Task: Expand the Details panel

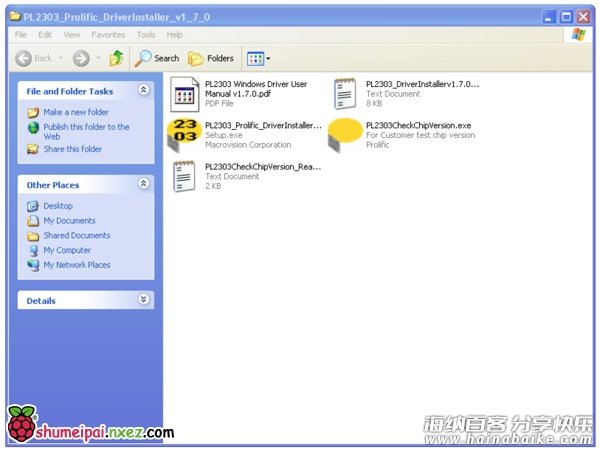Action: pos(143,299)
